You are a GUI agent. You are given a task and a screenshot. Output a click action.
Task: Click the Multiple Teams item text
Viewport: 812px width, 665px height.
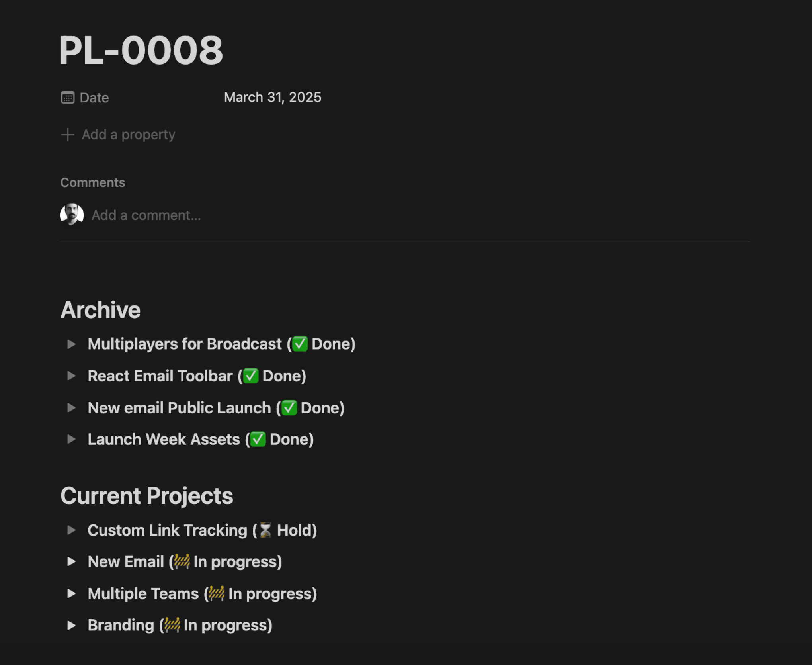pyautogui.click(x=143, y=594)
